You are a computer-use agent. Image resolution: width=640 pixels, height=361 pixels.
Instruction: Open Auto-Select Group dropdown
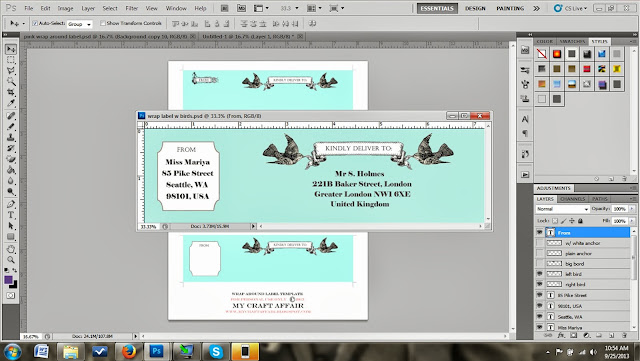pyautogui.click(x=80, y=24)
